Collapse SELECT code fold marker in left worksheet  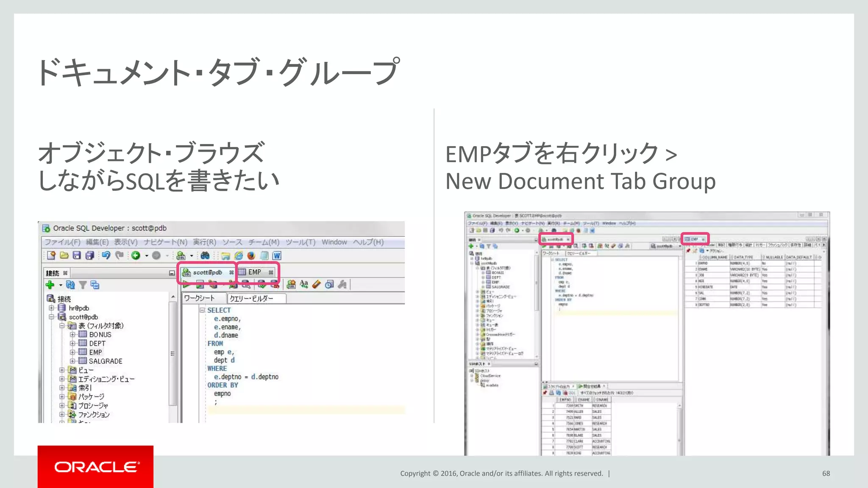click(202, 310)
